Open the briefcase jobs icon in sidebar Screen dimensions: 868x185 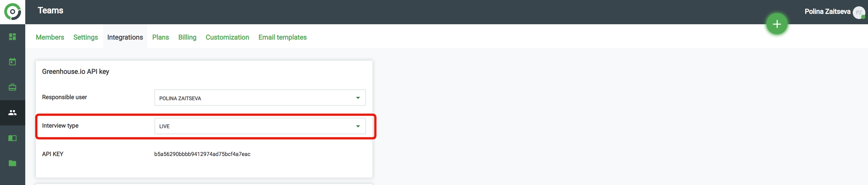[x=12, y=87]
